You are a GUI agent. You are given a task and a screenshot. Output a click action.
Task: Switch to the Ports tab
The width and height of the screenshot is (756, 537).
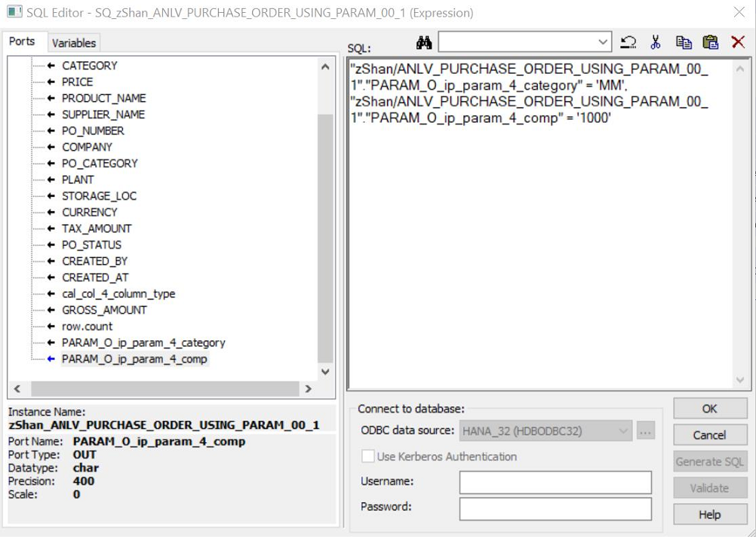(22, 41)
